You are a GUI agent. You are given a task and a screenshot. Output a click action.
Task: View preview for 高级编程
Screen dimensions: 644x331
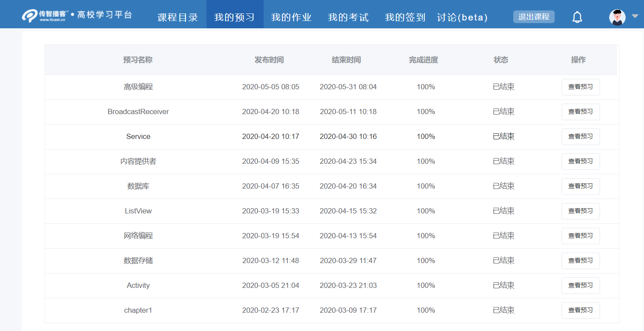pyautogui.click(x=580, y=87)
